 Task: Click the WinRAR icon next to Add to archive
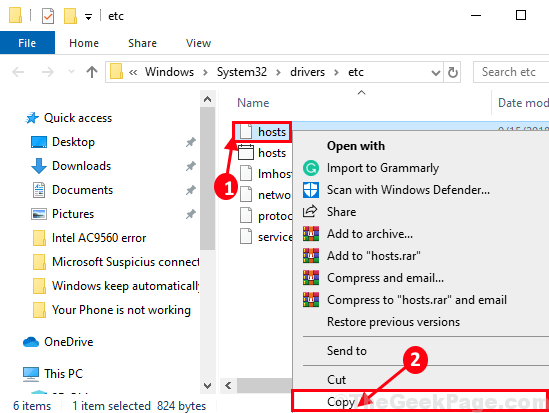pos(311,234)
